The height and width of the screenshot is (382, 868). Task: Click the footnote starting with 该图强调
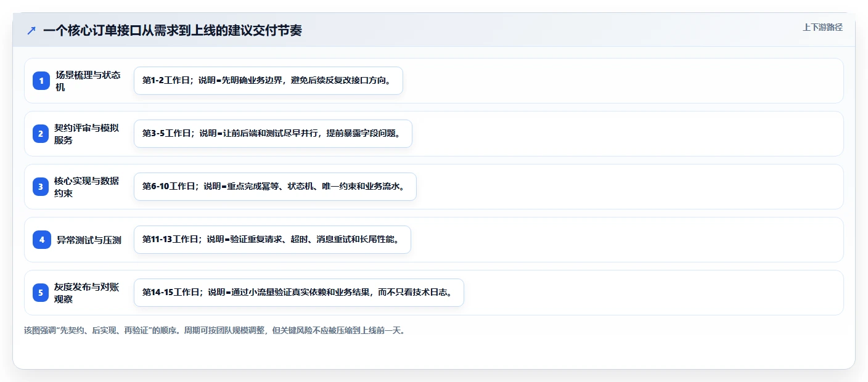pyautogui.click(x=215, y=330)
